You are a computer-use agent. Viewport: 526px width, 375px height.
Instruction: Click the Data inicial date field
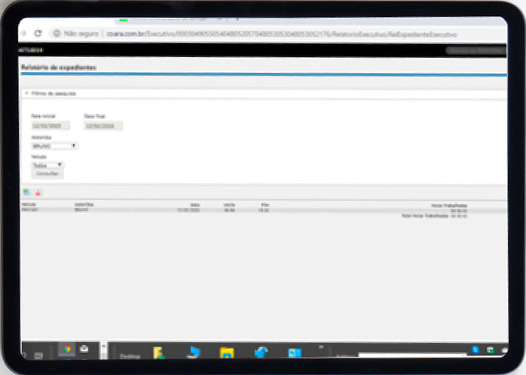coord(50,126)
